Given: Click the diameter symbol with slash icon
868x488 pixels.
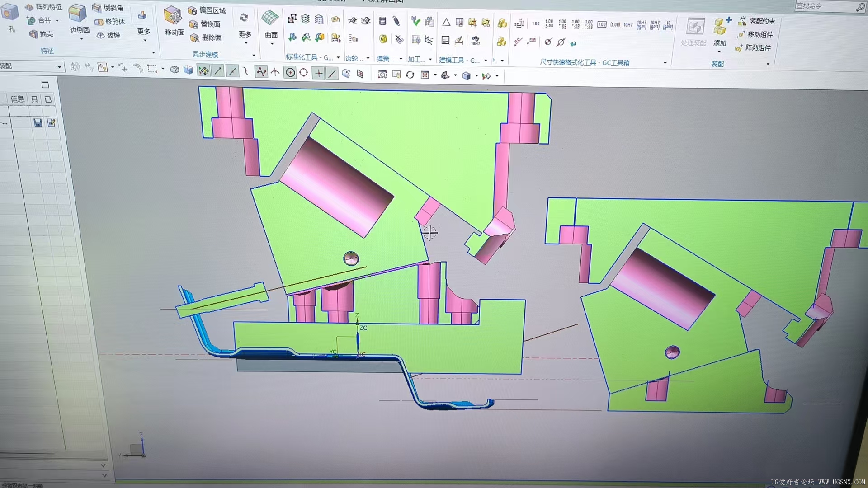Looking at the screenshot, I should tap(561, 42).
